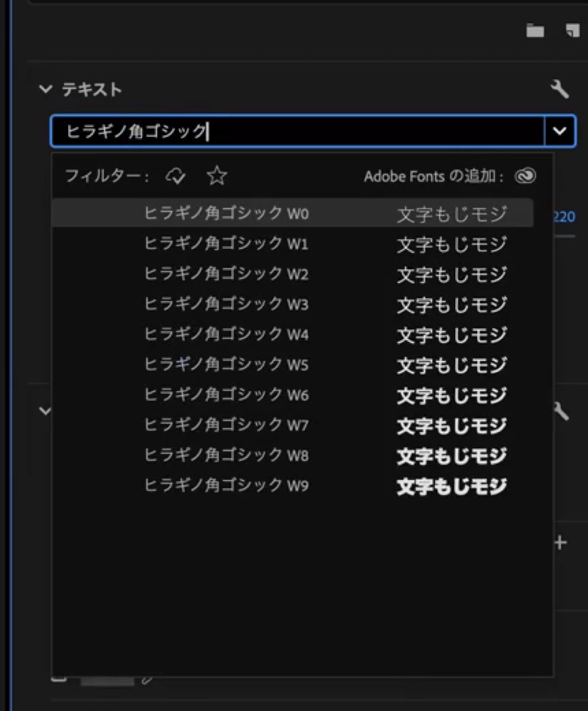Click the blue 220 value
The image size is (588, 711).
point(564,217)
